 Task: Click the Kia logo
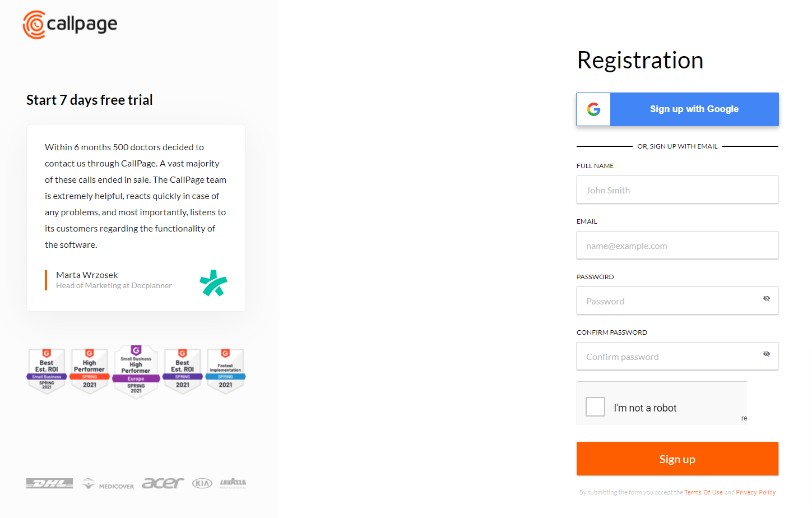[x=202, y=483]
